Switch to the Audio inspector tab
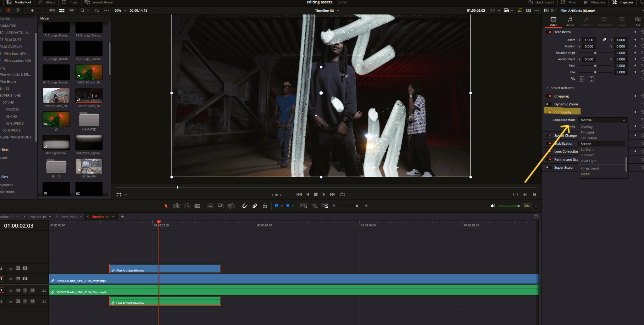 [570, 21]
